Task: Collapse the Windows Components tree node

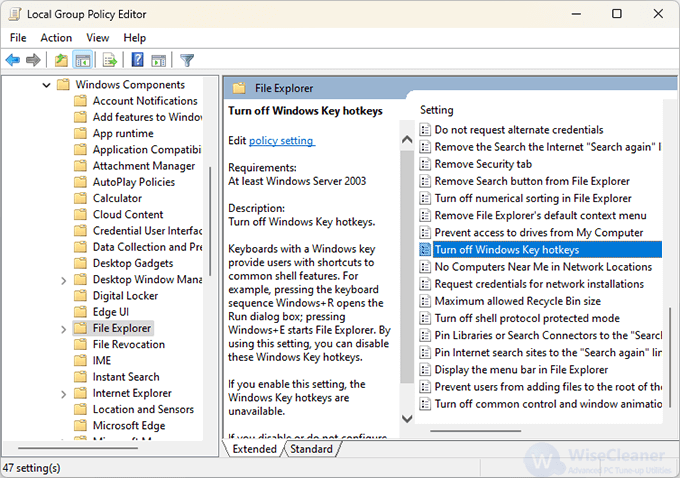Action: tap(46, 85)
